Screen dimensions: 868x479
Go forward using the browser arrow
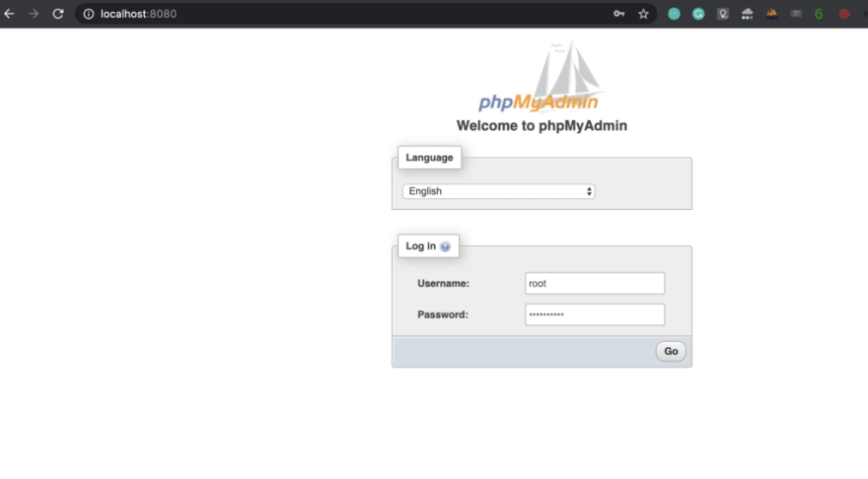(x=34, y=14)
